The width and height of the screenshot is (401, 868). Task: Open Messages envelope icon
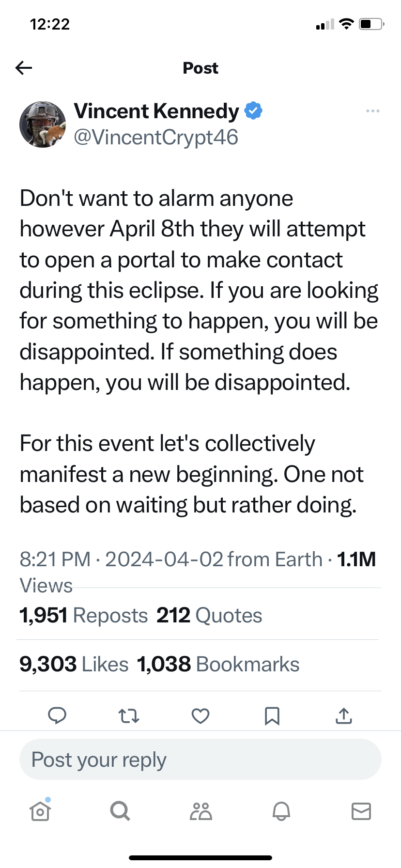pos(361,811)
